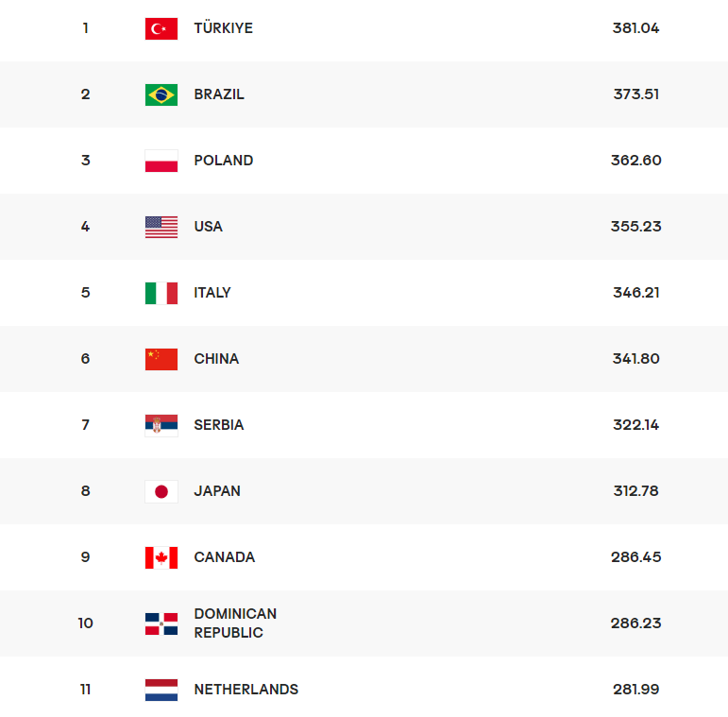This screenshot has width=728, height=717.
Task: Select the China flag icon
Action: tap(161, 359)
